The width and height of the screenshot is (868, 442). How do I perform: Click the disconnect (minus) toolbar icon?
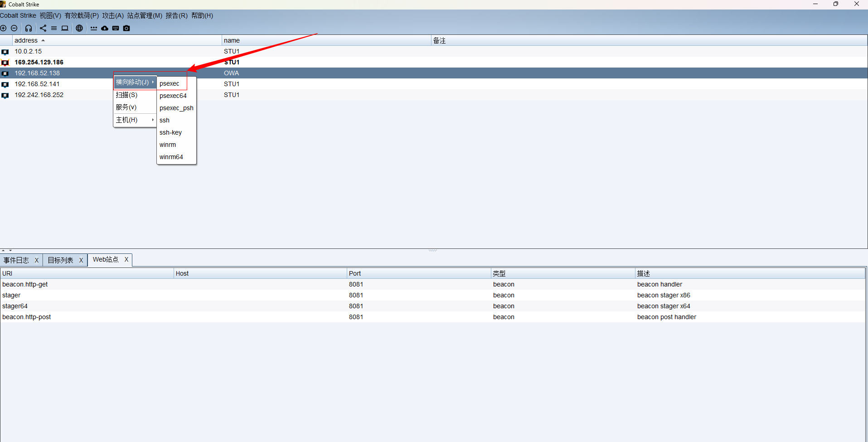pos(14,28)
